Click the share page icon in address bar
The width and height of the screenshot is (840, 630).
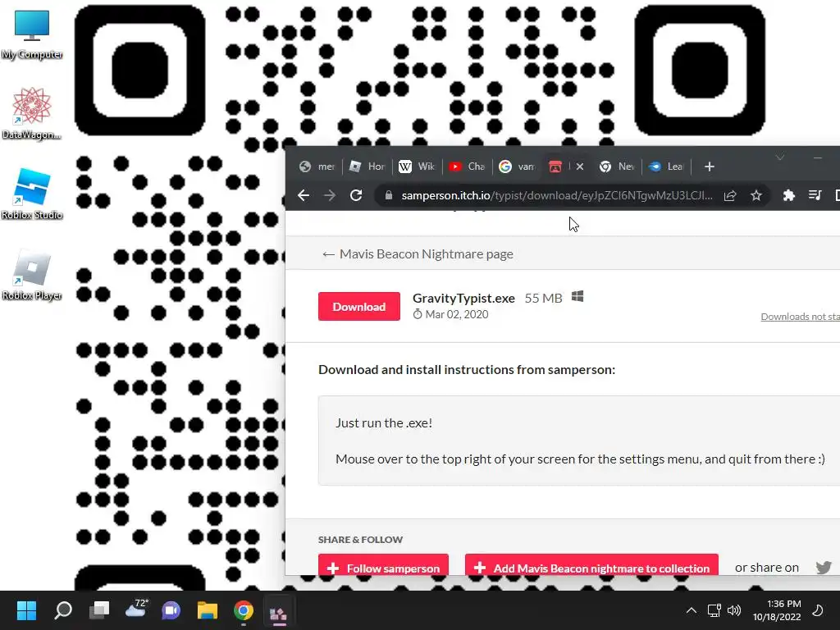(x=730, y=195)
